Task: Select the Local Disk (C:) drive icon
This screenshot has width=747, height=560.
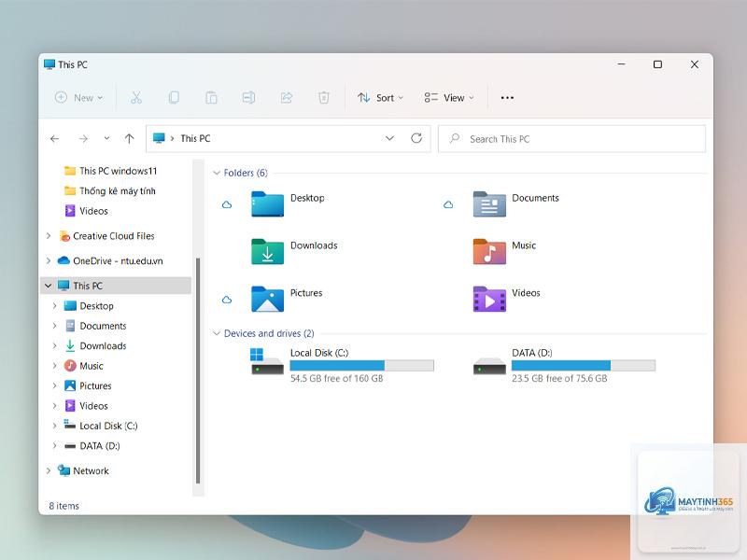Action: (267, 361)
